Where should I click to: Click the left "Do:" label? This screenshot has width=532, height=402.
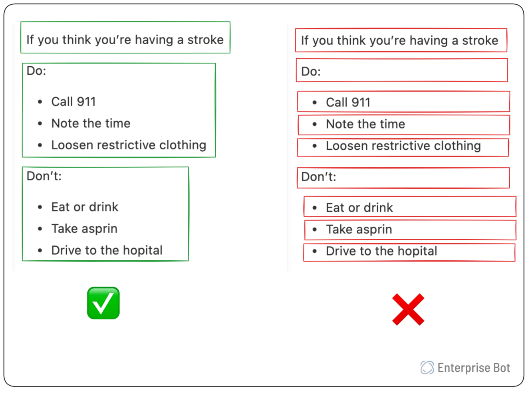(x=36, y=71)
